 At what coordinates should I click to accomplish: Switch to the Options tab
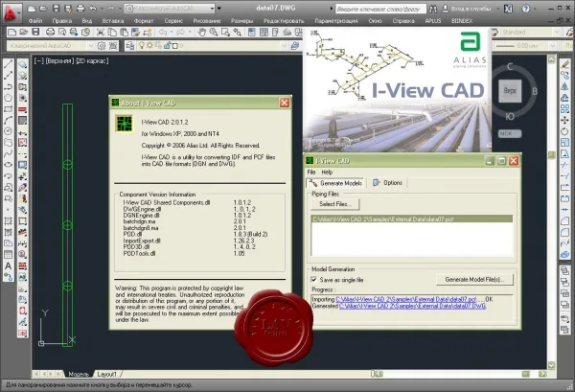(x=387, y=183)
